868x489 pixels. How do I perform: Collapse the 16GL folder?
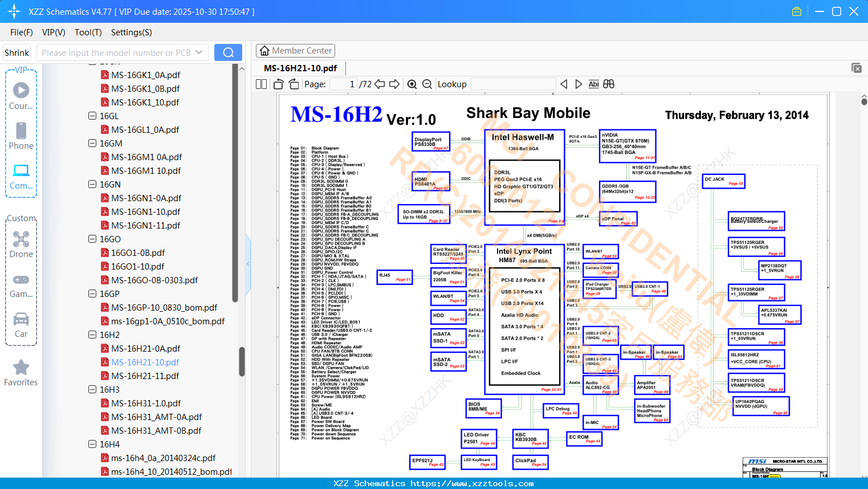point(92,116)
